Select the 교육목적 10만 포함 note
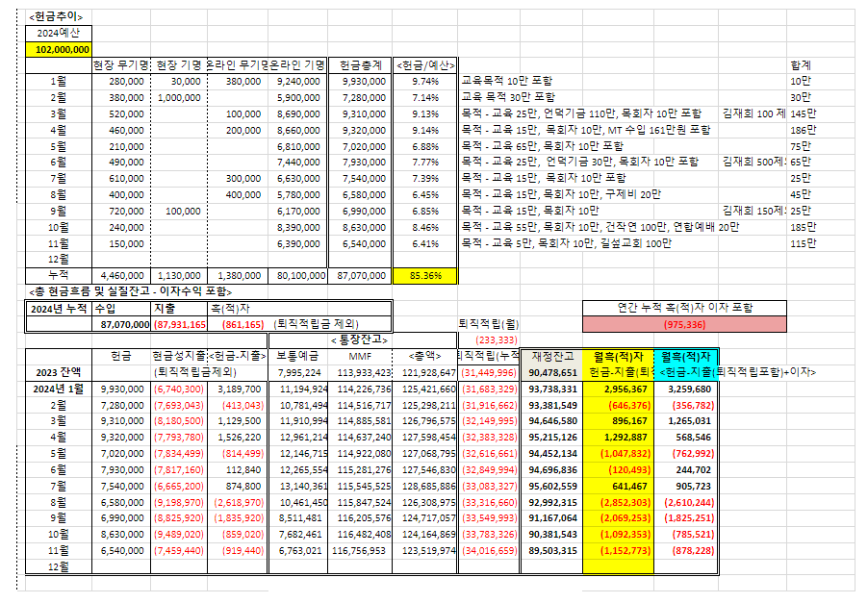868x603 pixels. coord(506,82)
